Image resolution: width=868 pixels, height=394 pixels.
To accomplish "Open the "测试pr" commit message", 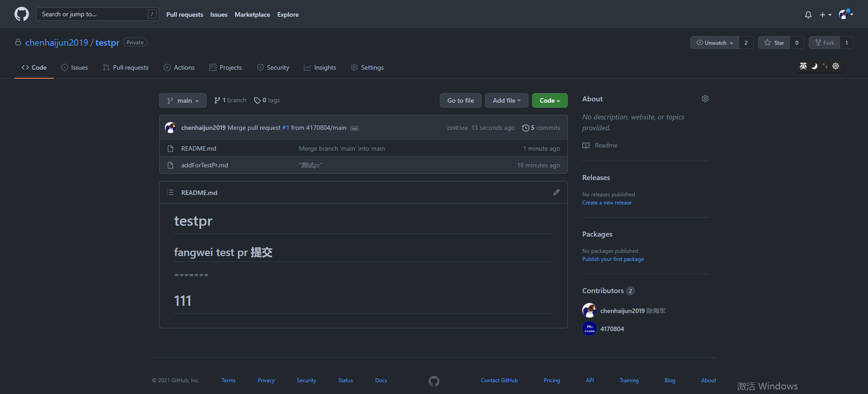I will (311, 165).
